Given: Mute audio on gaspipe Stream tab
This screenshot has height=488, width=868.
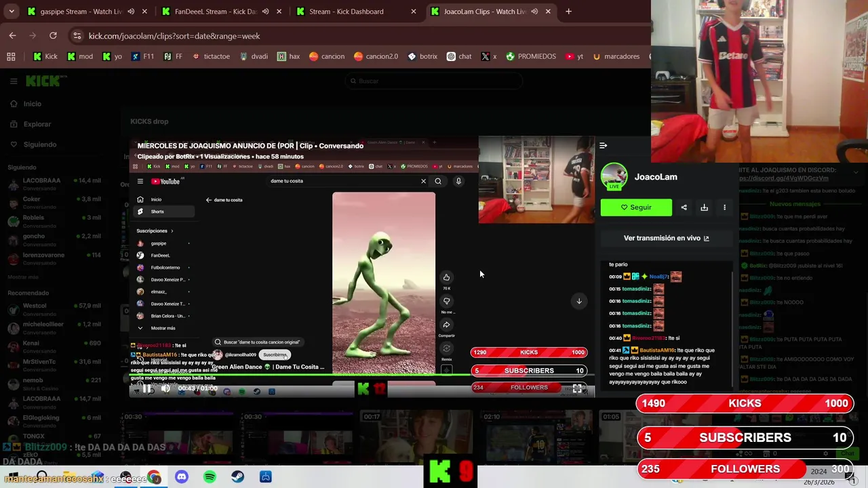Looking at the screenshot, I should 130,12.
